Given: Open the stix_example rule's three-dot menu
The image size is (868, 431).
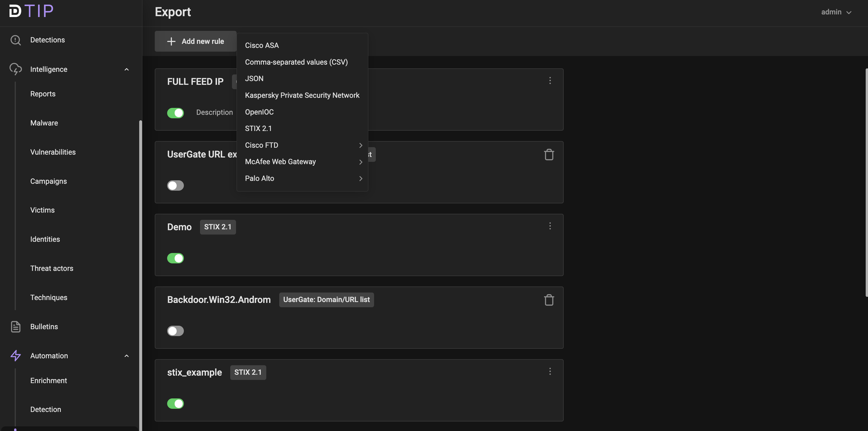Looking at the screenshot, I should [550, 371].
